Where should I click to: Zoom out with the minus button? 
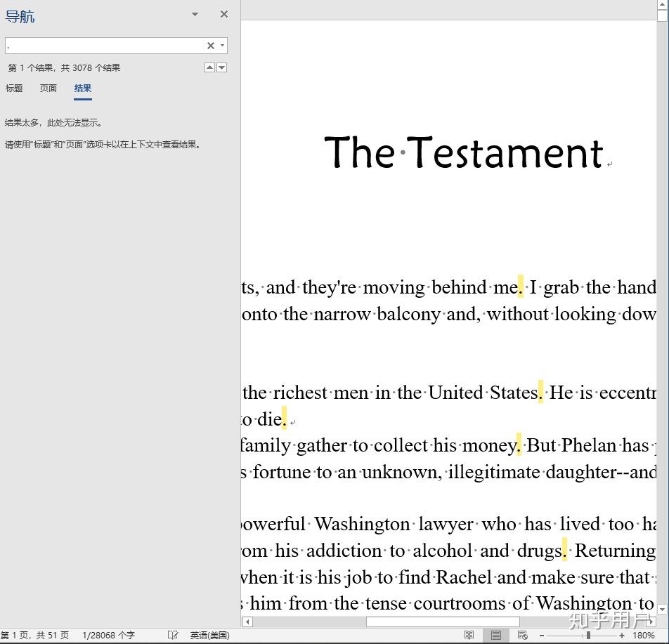[542, 636]
